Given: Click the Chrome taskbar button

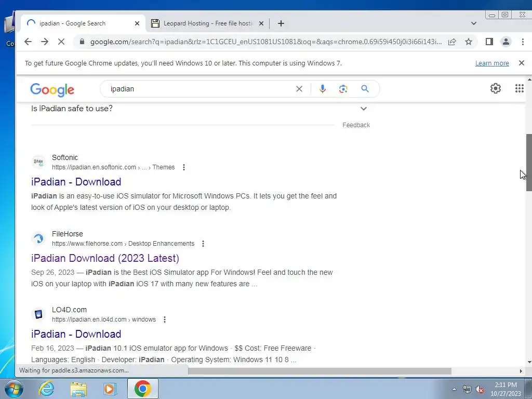Looking at the screenshot, I should 143,389.
